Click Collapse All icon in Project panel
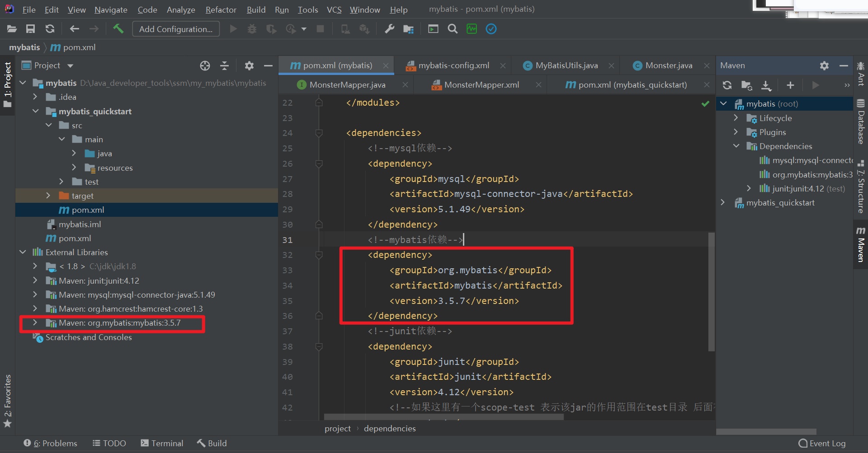 click(224, 66)
